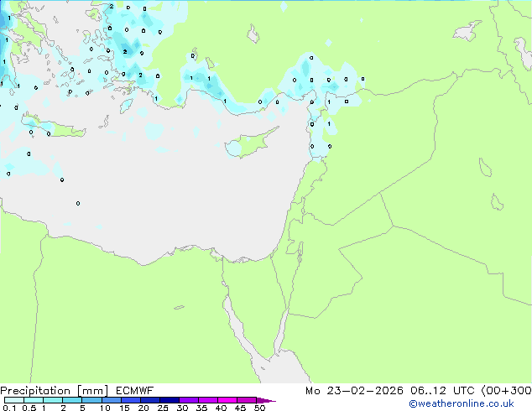Viewport: 532px width, 411px height.
Task: Click the 'ECMWF' model label
Action: (x=134, y=391)
